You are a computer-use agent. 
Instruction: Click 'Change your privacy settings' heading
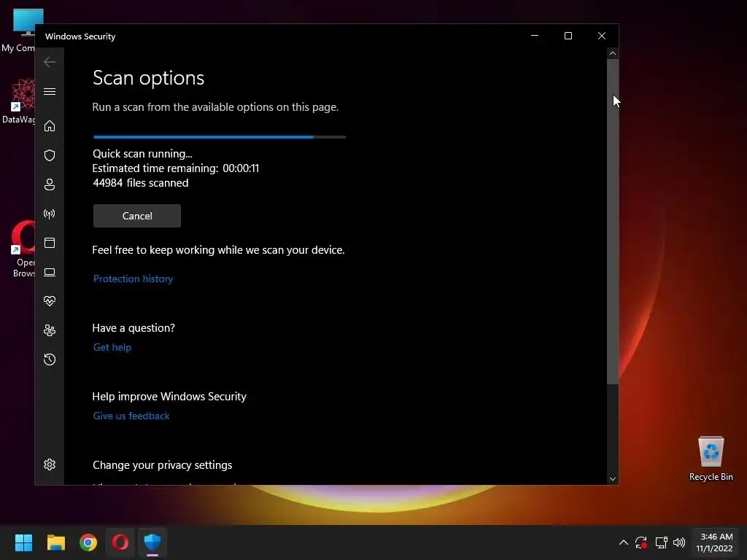pyautogui.click(x=163, y=464)
